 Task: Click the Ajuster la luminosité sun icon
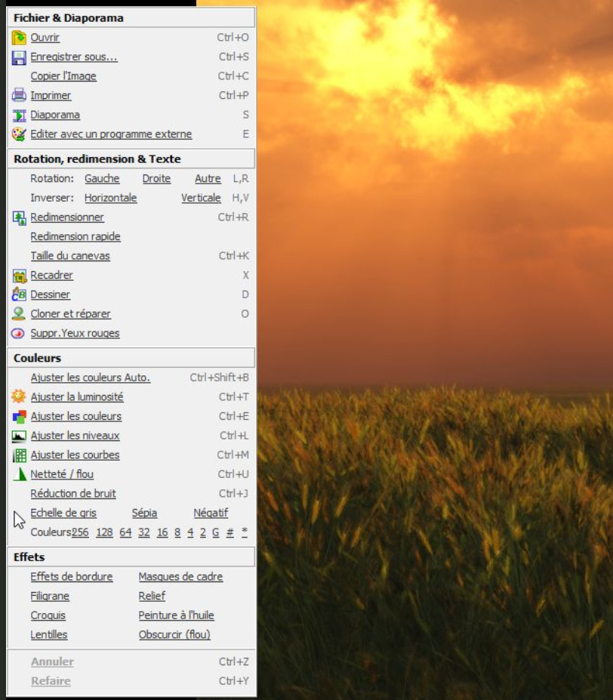pos(19,397)
